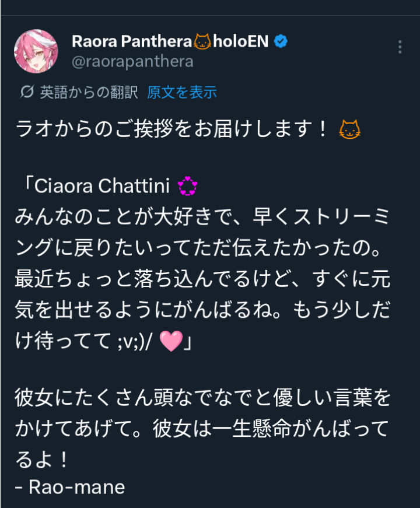This screenshot has height=508, width=420.
Task: Click the purple heart ring emoji
Action: 187,187
